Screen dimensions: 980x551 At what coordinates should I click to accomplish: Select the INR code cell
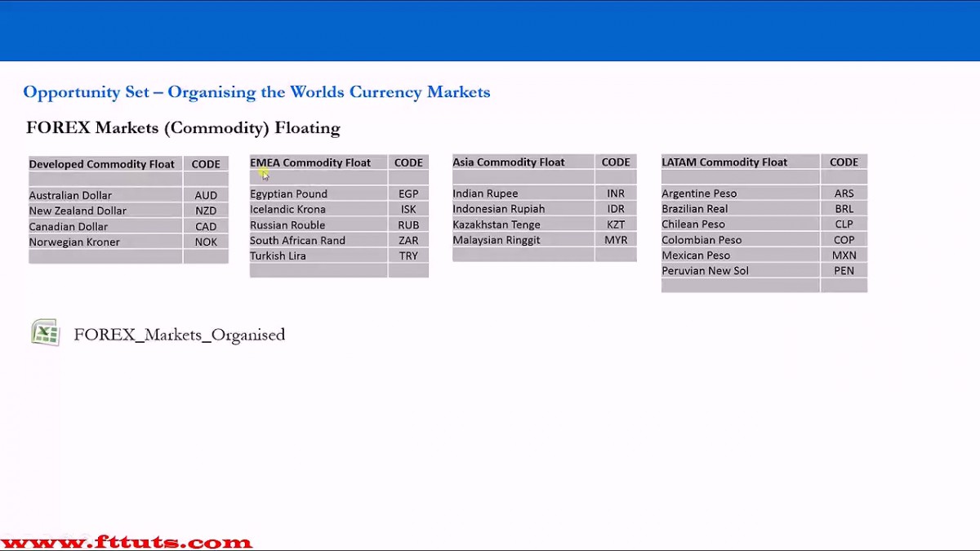(x=616, y=193)
